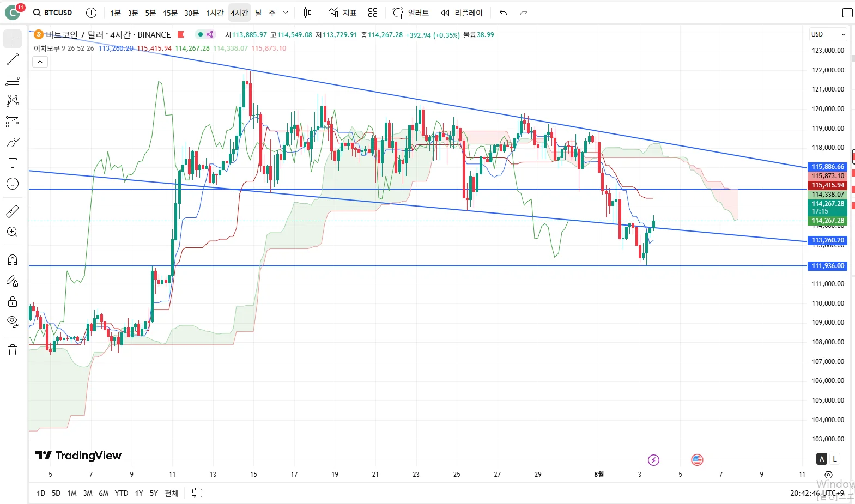Toggle logarithmic scale L button
This screenshot has height=504, width=855.
coord(835,459)
